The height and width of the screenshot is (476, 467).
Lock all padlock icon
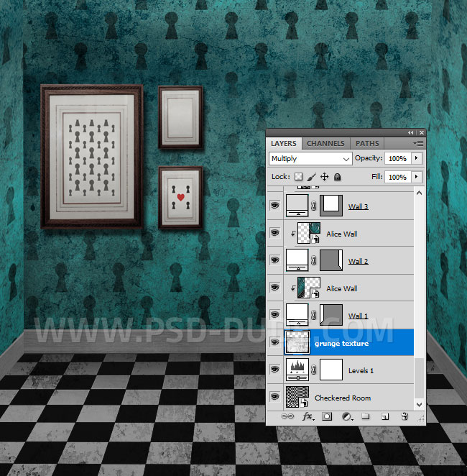[x=337, y=177]
